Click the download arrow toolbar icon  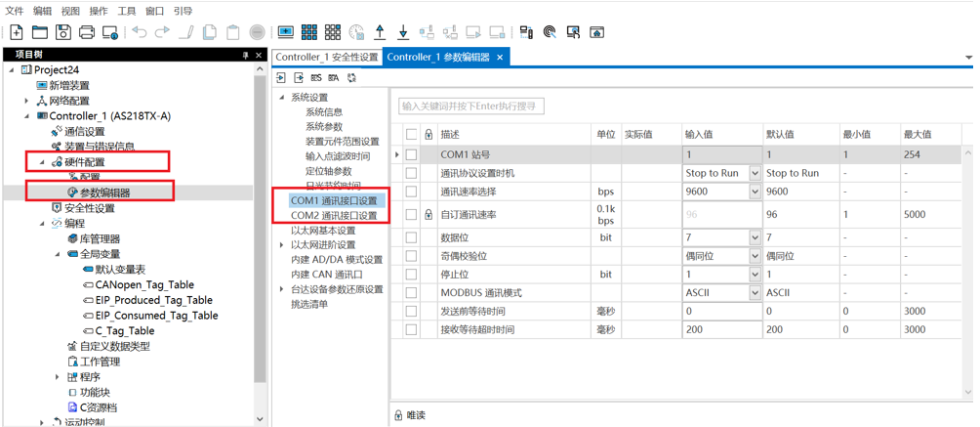coord(403,32)
